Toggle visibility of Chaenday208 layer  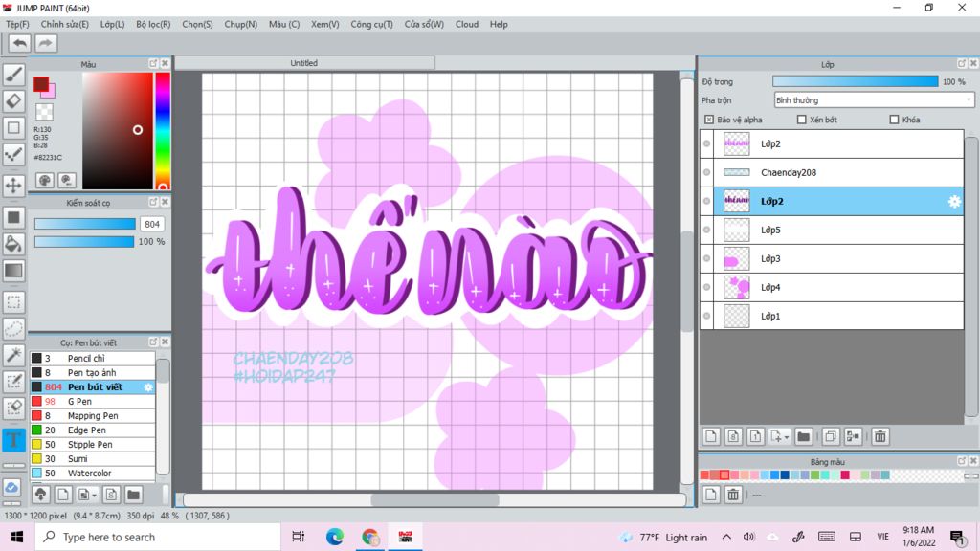(707, 172)
